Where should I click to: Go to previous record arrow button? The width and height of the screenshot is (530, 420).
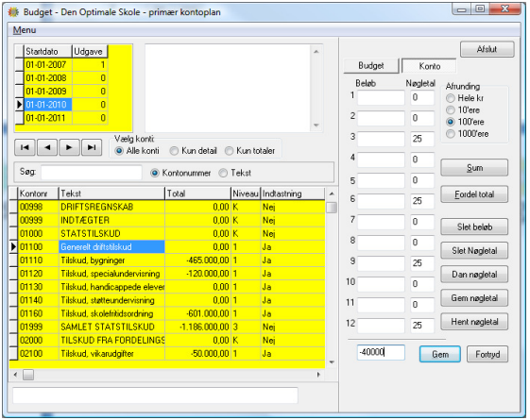[x=47, y=147]
